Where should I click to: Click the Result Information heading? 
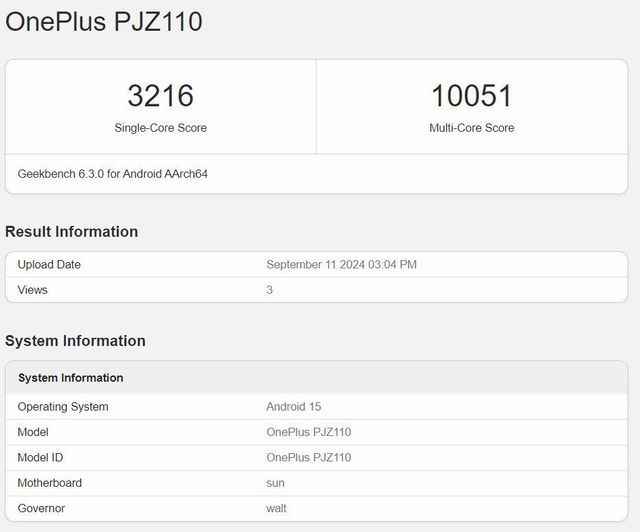72,232
